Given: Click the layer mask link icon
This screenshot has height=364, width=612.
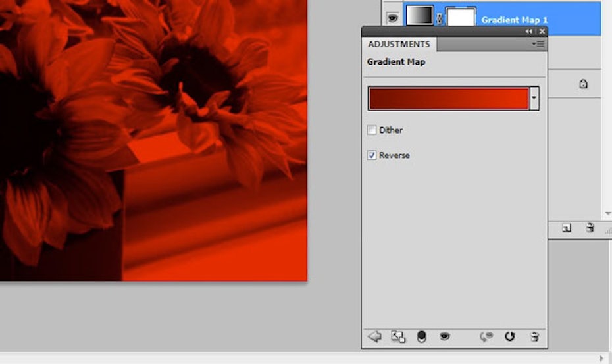Looking at the screenshot, I should (x=440, y=18).
